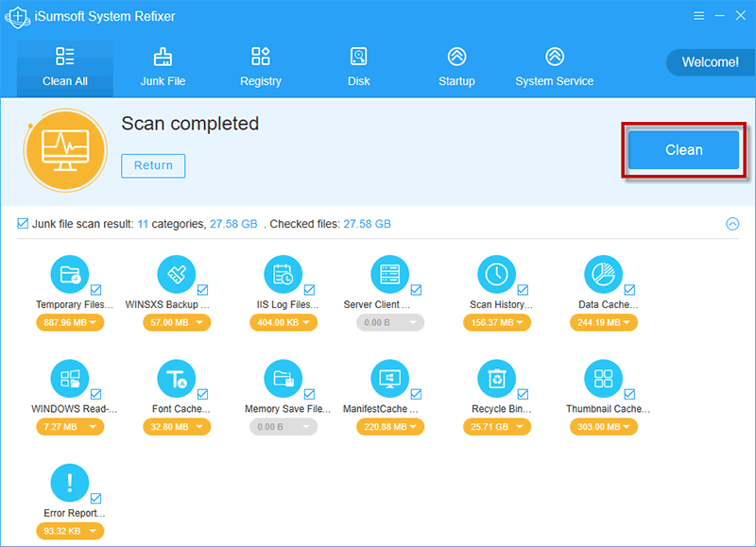756x547 pixels.
Task: Expand the 220.88 MB size dropdown
Action: click(x=390, y=426)
